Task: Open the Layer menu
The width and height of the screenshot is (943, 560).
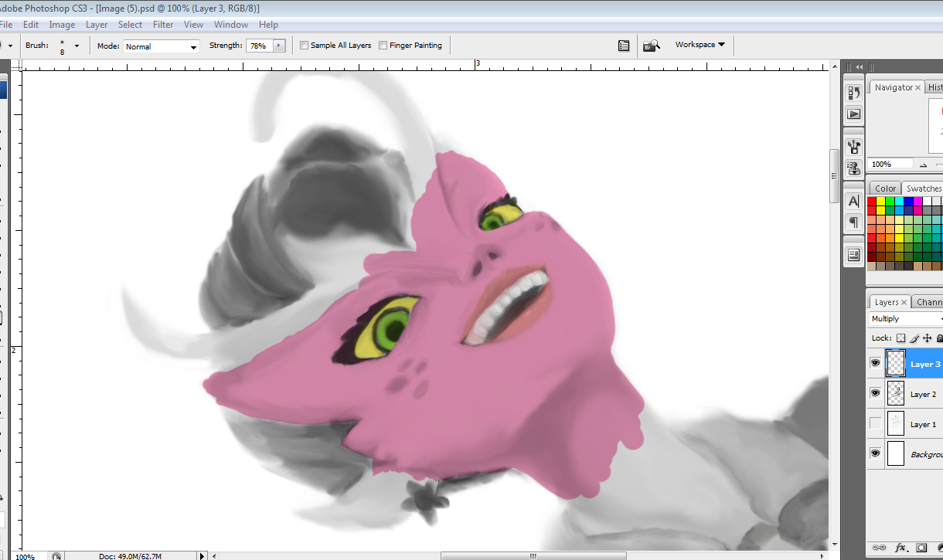Action: [x=97, y=25]
